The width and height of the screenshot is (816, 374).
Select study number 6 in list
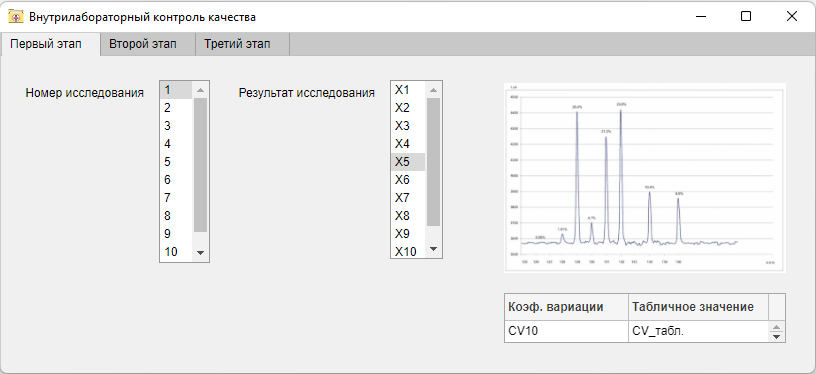tap(176, 180)
